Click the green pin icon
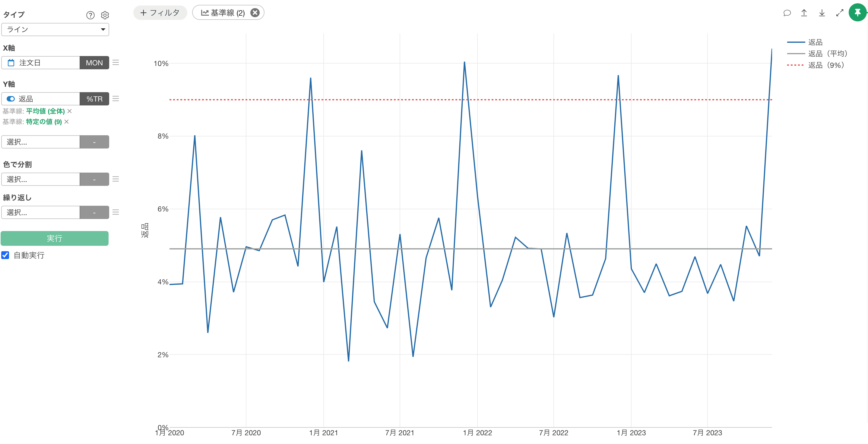 tap(857, 13)
